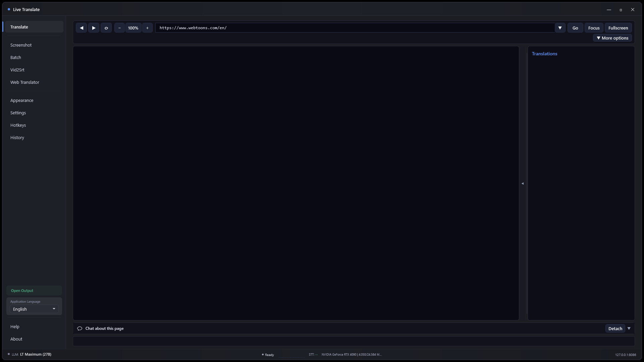Click the Translations panel heading
Screen dimensions: 644x362
[544, 54]
